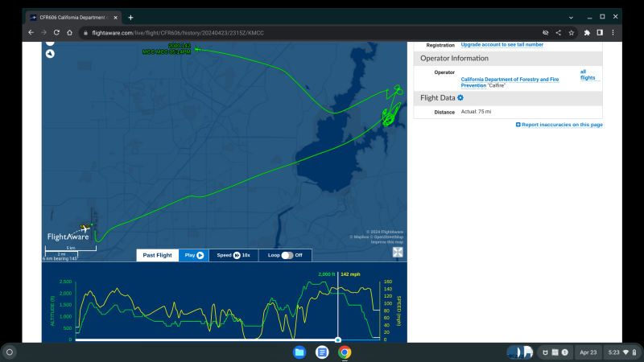Click the browser back arrow
The height and width of the screenshot is (362, 644).
coord(31,32)
